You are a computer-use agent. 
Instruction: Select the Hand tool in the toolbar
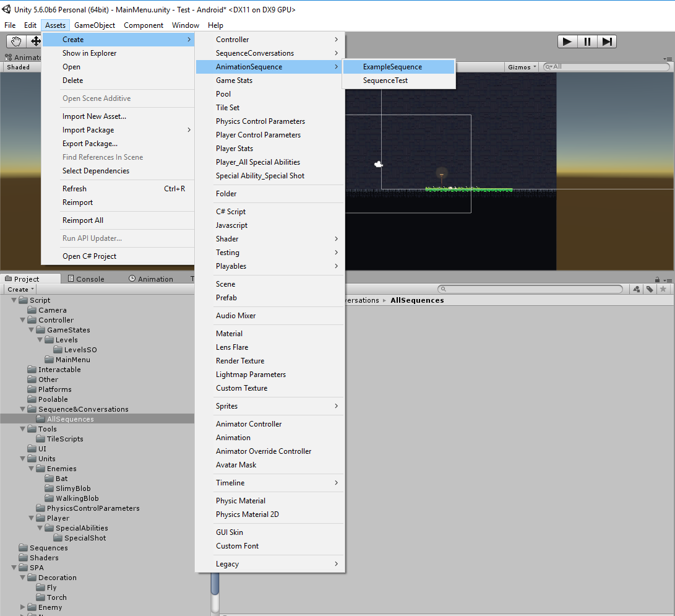[x=15, y=41]
